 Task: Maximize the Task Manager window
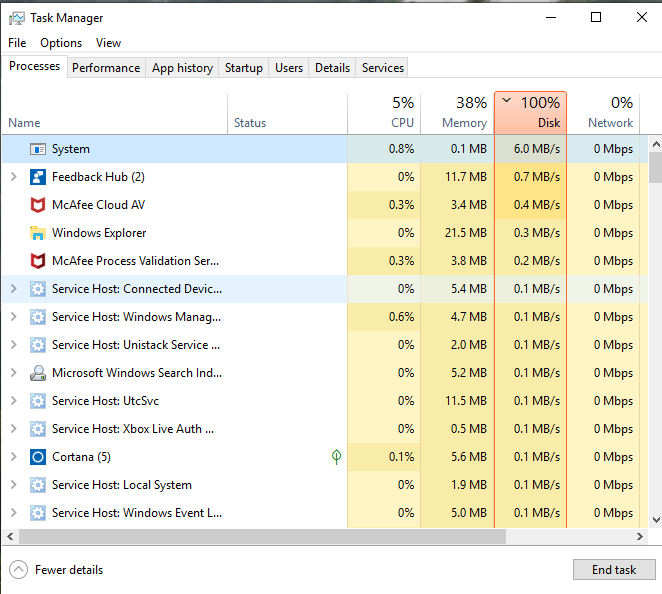click(596, 17)
